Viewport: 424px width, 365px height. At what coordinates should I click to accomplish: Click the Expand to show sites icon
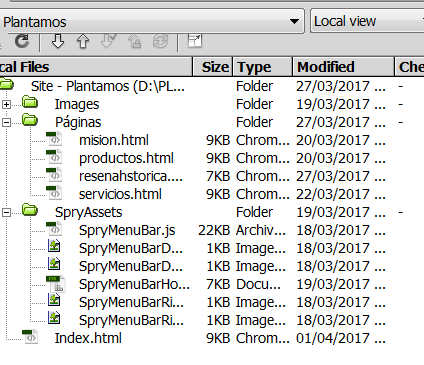[x=195, y=41]
